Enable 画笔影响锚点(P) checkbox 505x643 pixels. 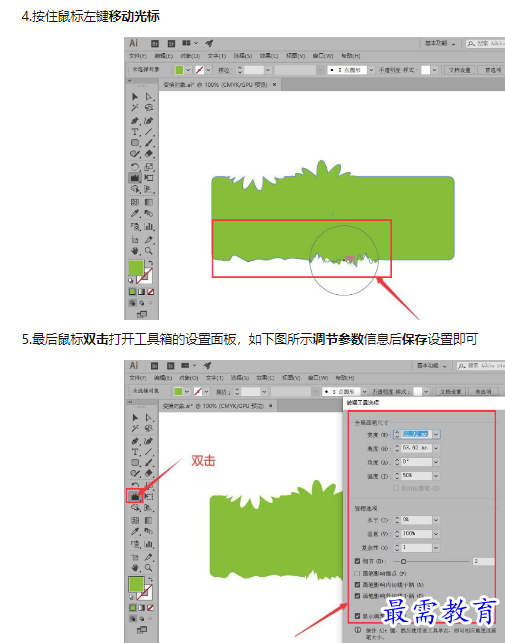(x=357, y=573)
